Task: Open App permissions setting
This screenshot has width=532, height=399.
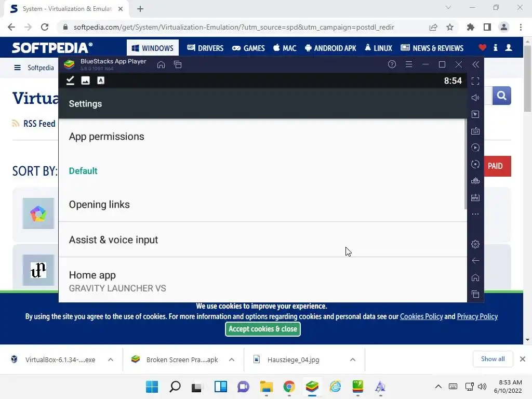Action: point(262,137)
